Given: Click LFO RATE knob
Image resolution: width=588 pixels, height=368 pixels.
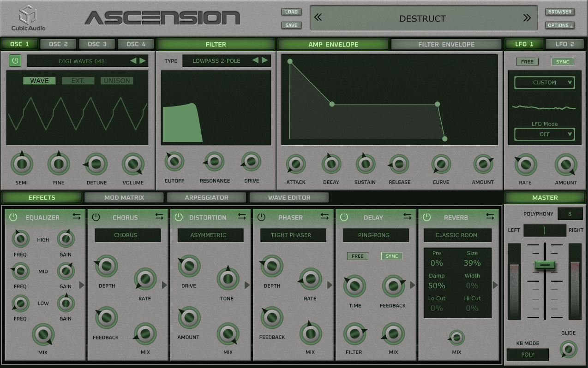Looking at the screenshot, I should click(525, 165).
